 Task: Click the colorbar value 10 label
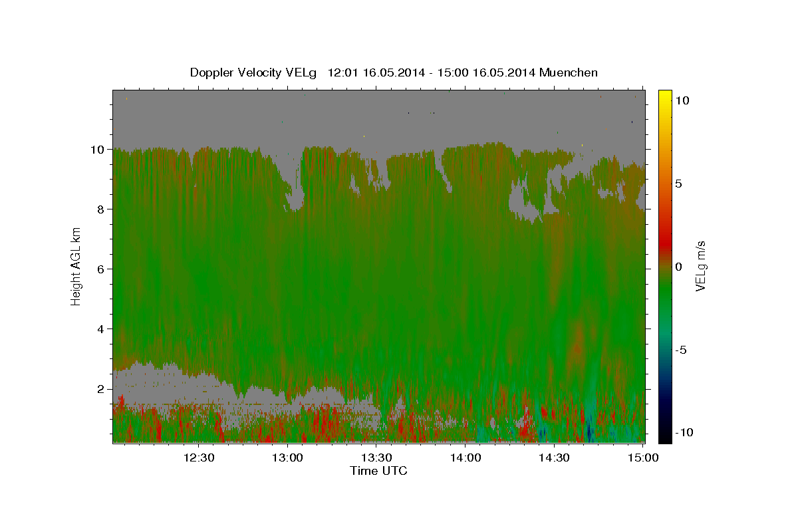click(682, 100)
